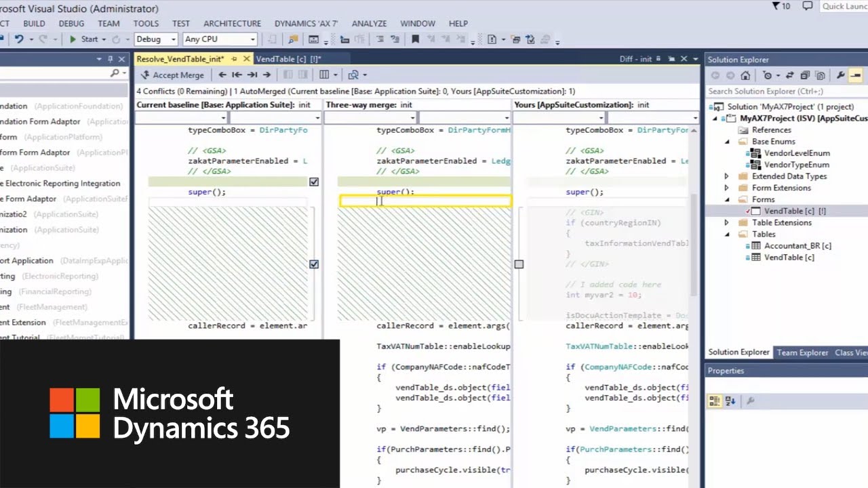Toggle upper baseline conflict checkbox
The width and height of the screenshot is (868, 488).
tap(314, 182)
